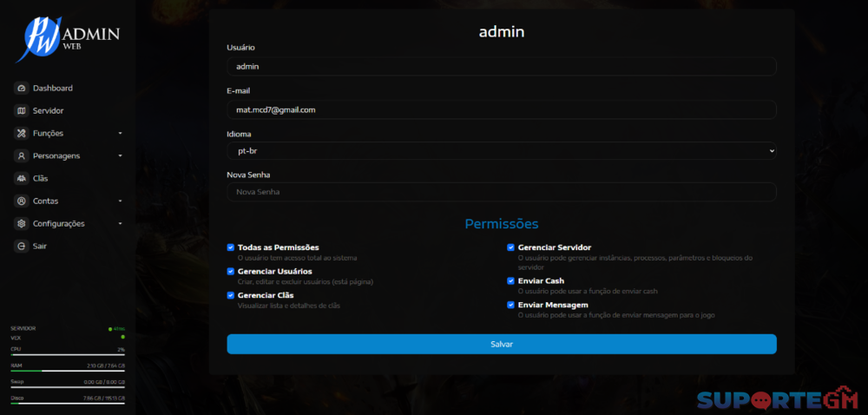Open the Idioma language dropdown

point(501,150)
